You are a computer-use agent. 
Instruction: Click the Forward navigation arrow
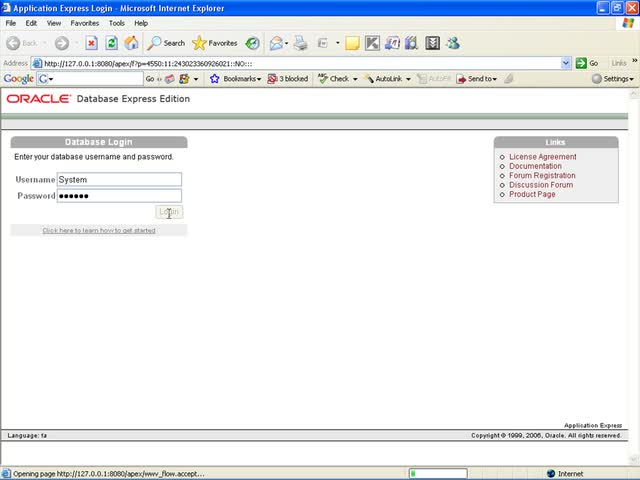[x=62, y=43]
